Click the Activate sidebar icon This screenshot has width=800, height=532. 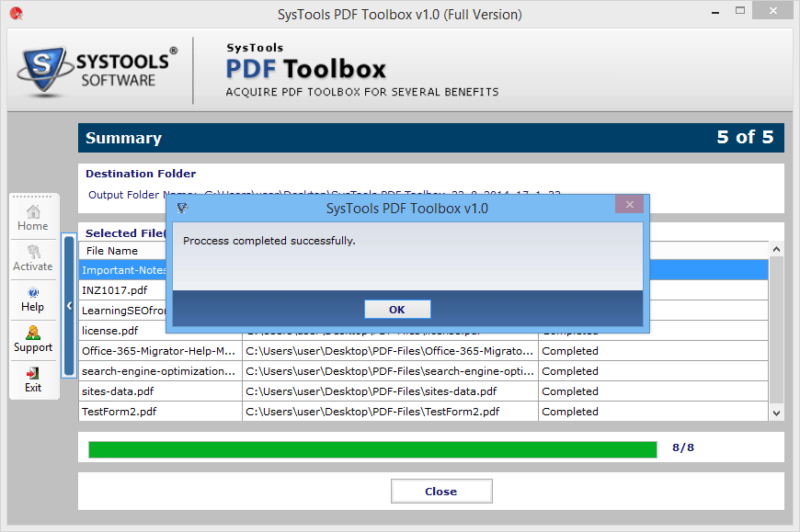33,259
